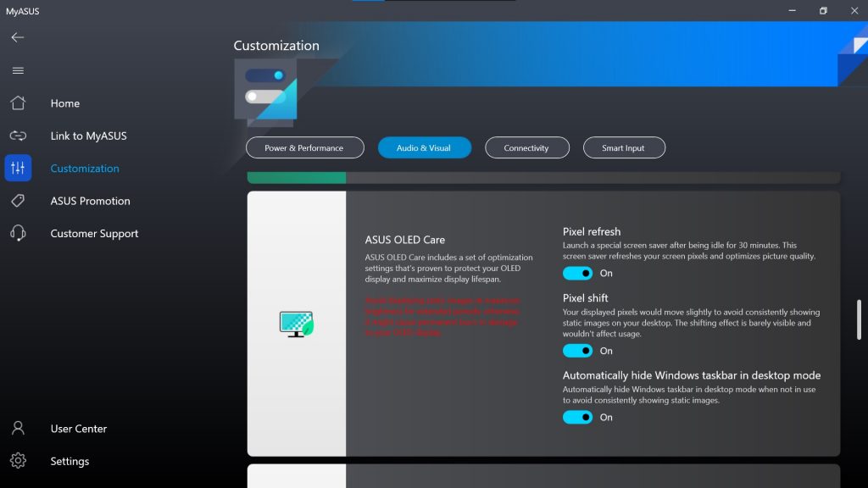Select the Audio & Visual tab

(425, 147)
